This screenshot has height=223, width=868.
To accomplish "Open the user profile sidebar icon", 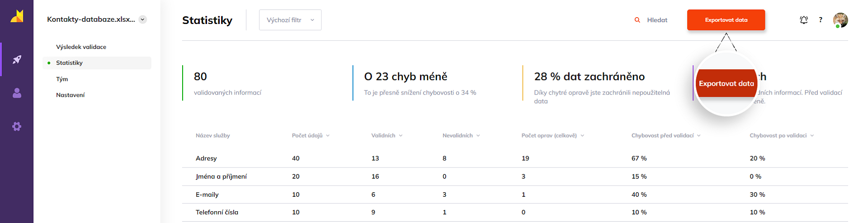I will [17, 93].
